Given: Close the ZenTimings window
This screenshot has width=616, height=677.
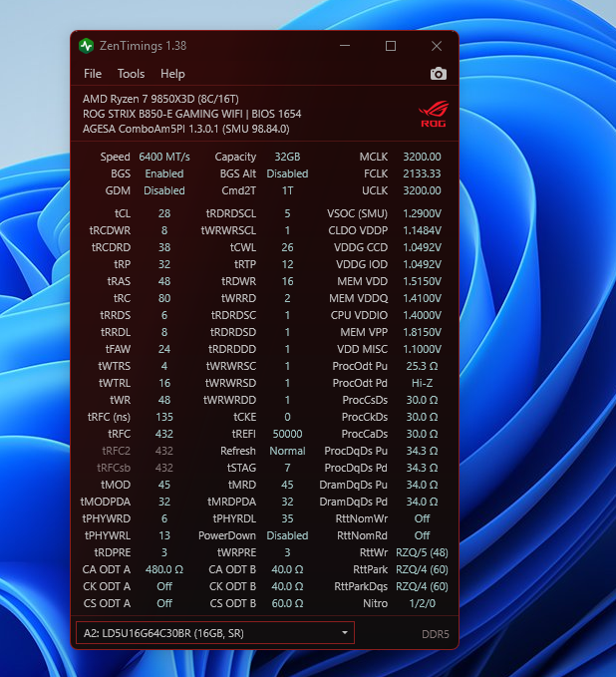Looking at the screenshot, I should (x=437, y=46).
